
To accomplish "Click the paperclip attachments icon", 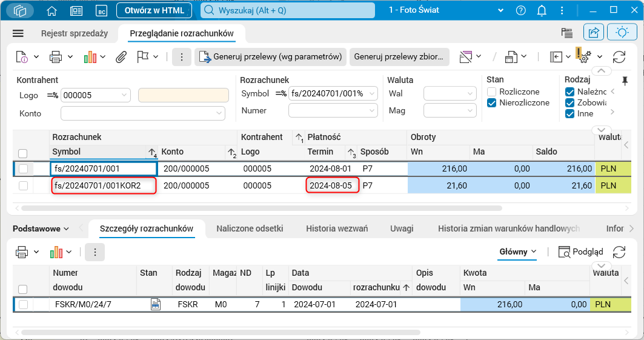I will (x=121, y=57).
